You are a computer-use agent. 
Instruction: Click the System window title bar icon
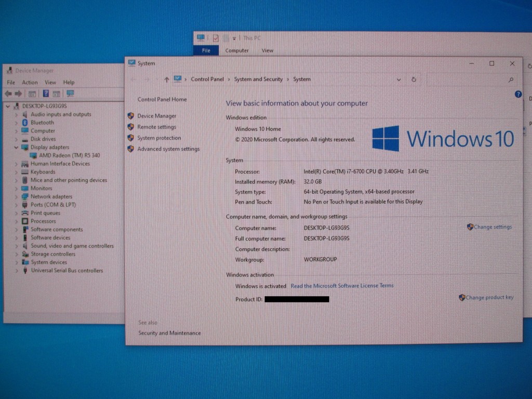(131, 63)
